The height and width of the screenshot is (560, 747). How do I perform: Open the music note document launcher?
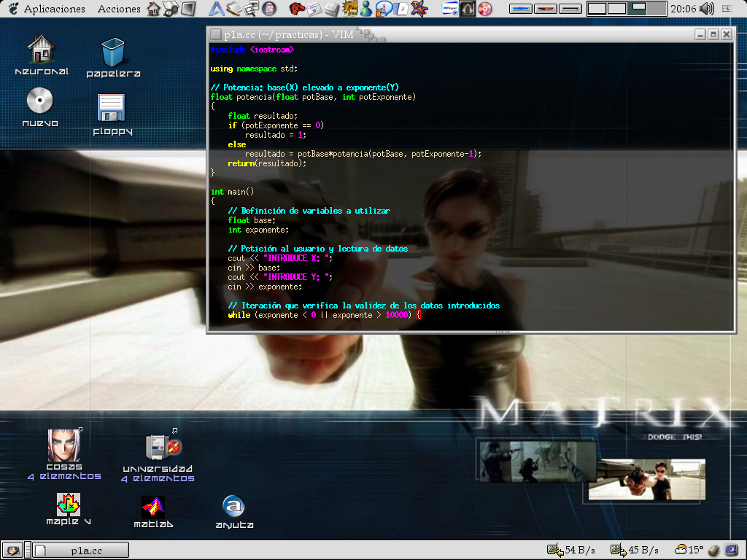(x=402, y=9)
